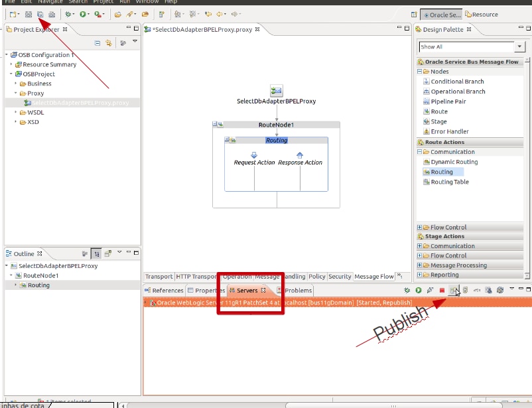Select Resource Summary tree node
Image resolution: width=532 pixels, height=408 pixels.
[46, 64]
